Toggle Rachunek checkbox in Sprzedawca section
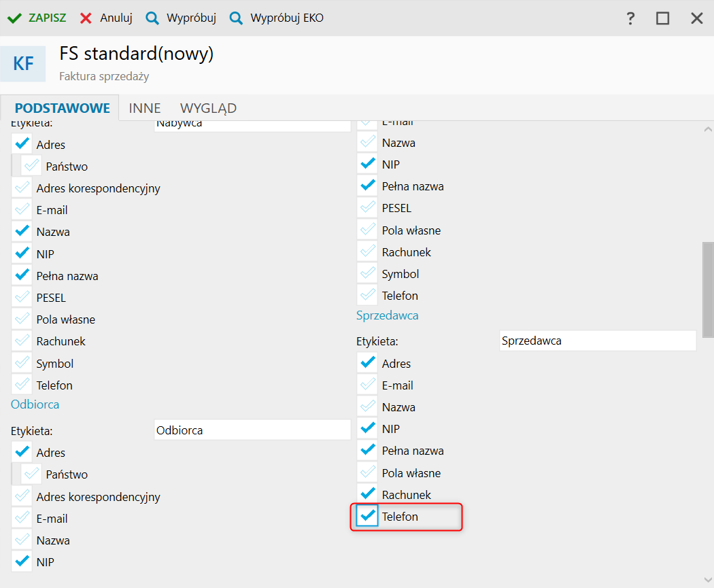 coord(367,495)
